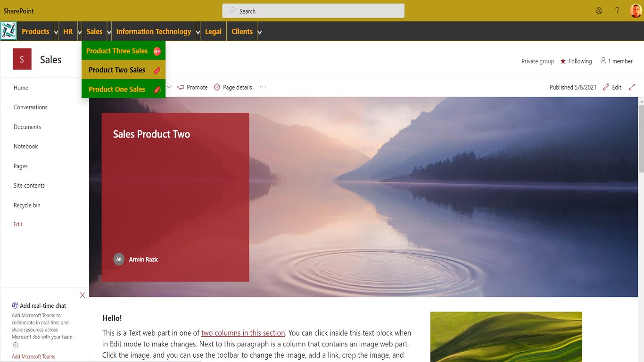Click the vertical page scrollbar
Screen dimensions: 644x362
(x=641, y=229)
